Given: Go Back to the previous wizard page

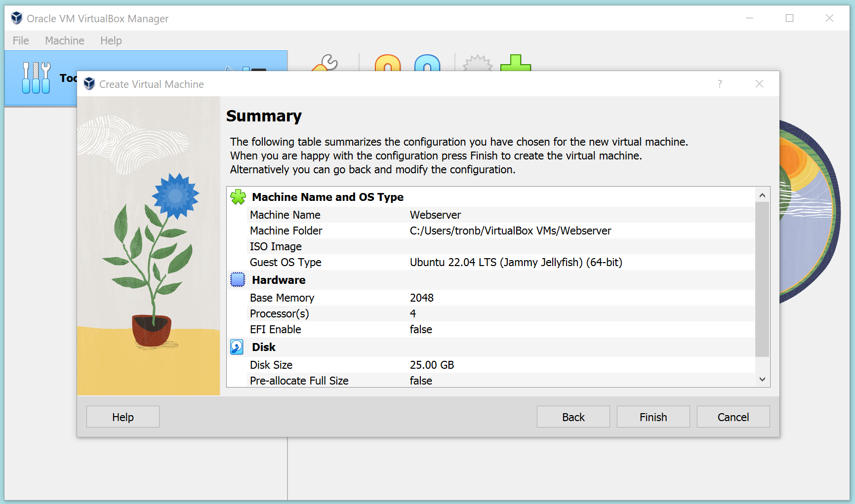Looking at the screenshot, I should tap(573, 417).
